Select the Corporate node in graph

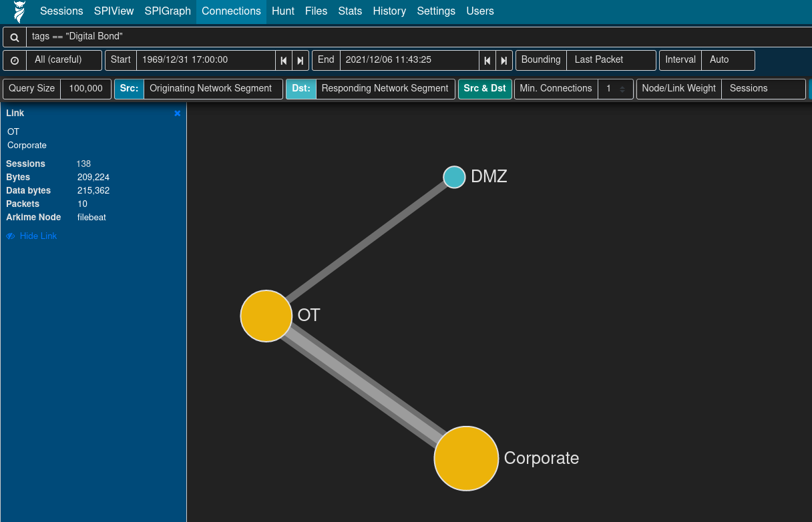point(466,459)
